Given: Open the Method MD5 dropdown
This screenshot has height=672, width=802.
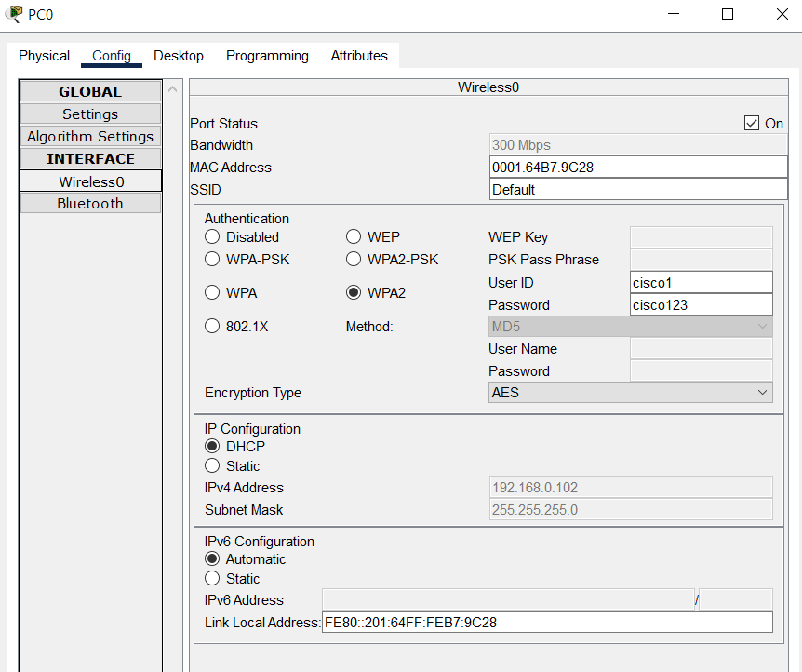Looking at the screenshot, I should tap(630, 327).
